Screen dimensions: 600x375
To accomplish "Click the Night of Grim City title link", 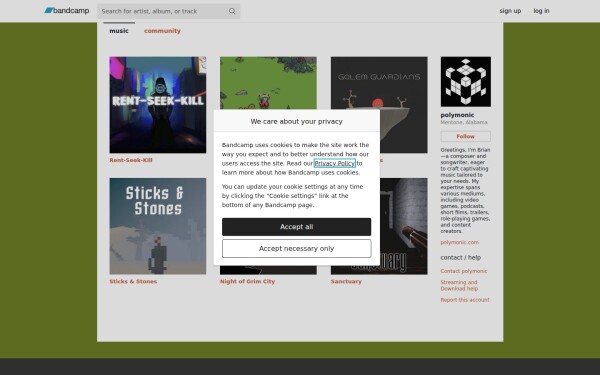I will point(248,281).
